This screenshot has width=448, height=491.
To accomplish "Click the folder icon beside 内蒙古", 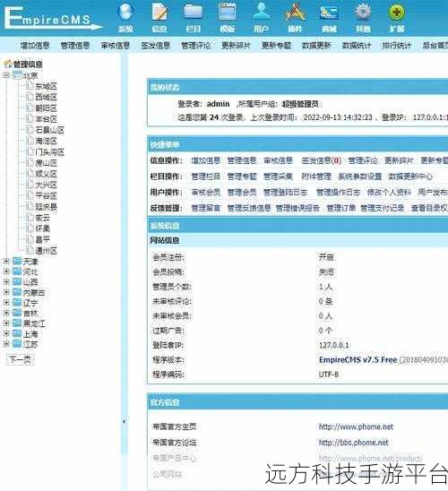I will click(17, 292).
